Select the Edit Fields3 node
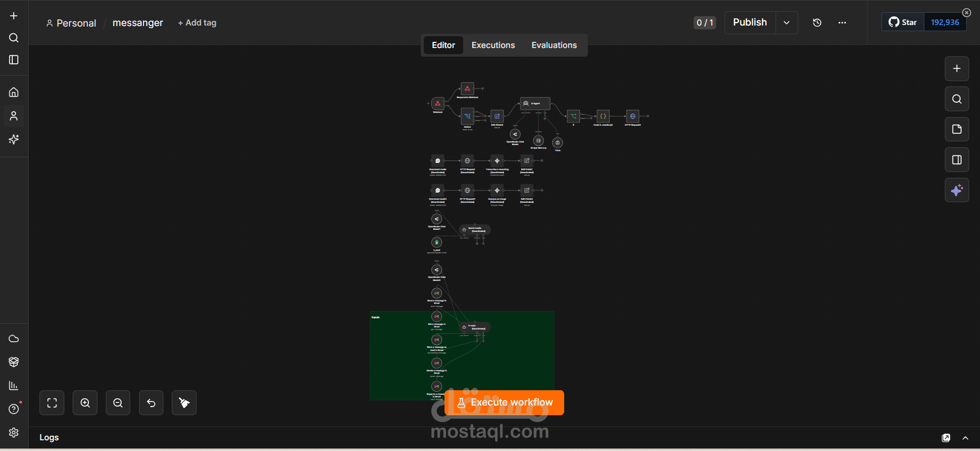This screenshot has width=980, height=451. tap(497, 116)
